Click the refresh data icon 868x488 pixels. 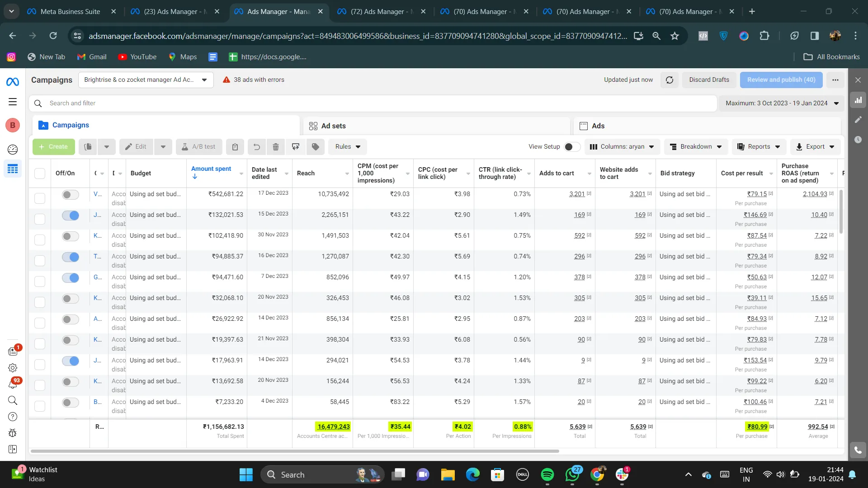tap(670, 80)
